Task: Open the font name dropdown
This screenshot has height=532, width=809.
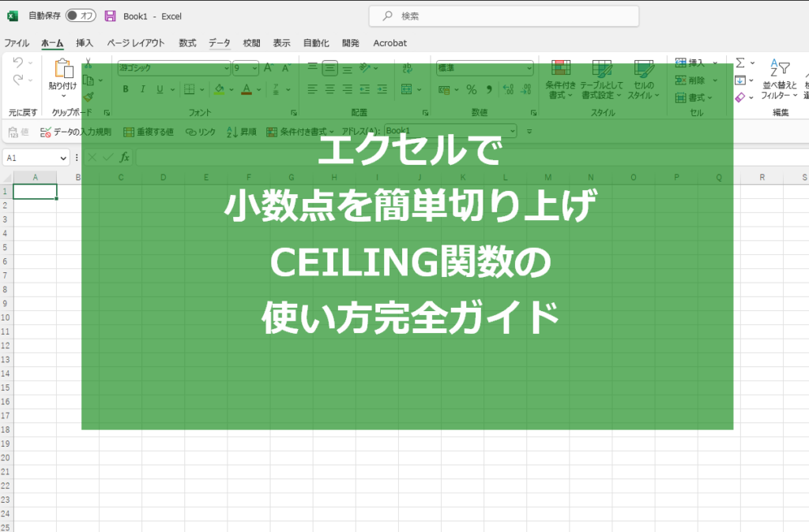Action: (227, 68)
